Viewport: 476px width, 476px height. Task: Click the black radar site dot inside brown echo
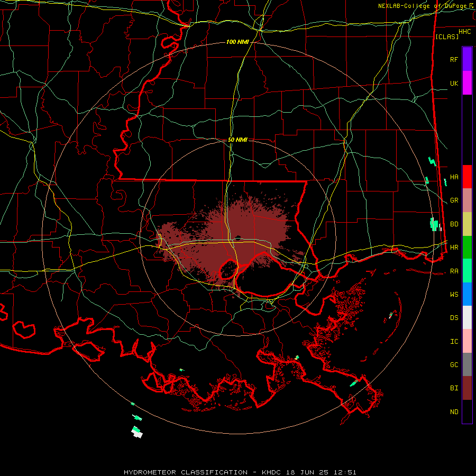coord(238,237)
